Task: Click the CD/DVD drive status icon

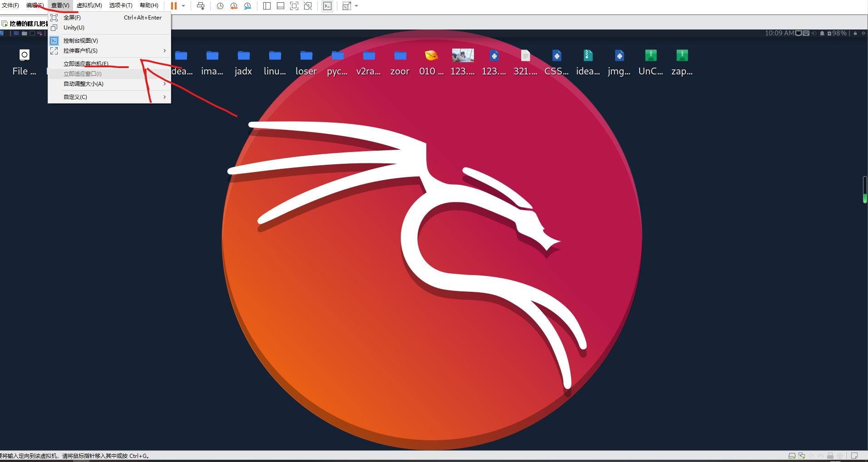Action: pyautogui.click(x=840, y=456)
